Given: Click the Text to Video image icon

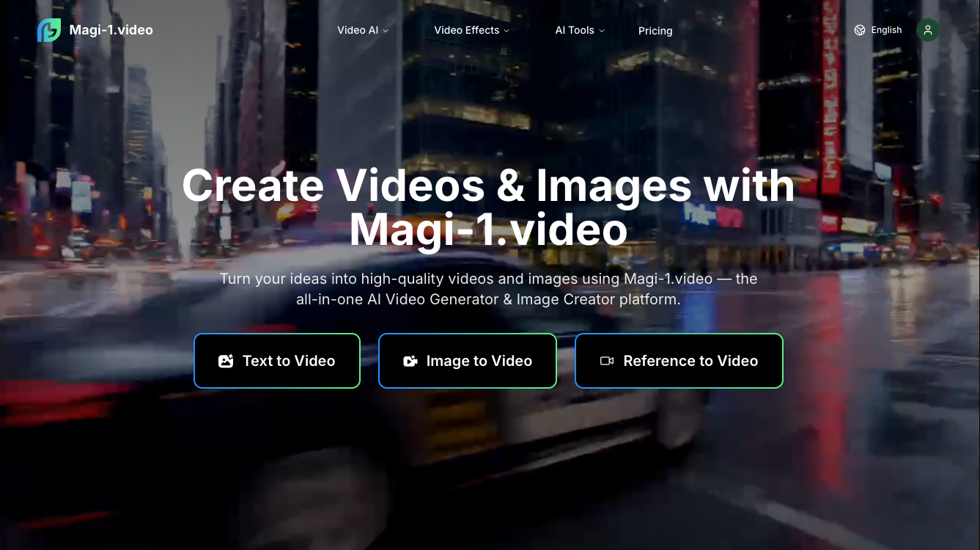Looking at the screenshot, I should coord(226,361).
